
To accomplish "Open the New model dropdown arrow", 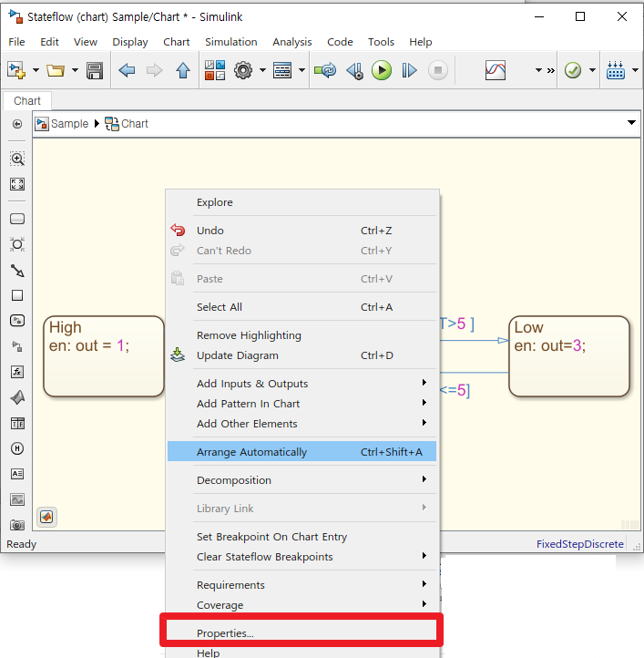I will point(36,70).
